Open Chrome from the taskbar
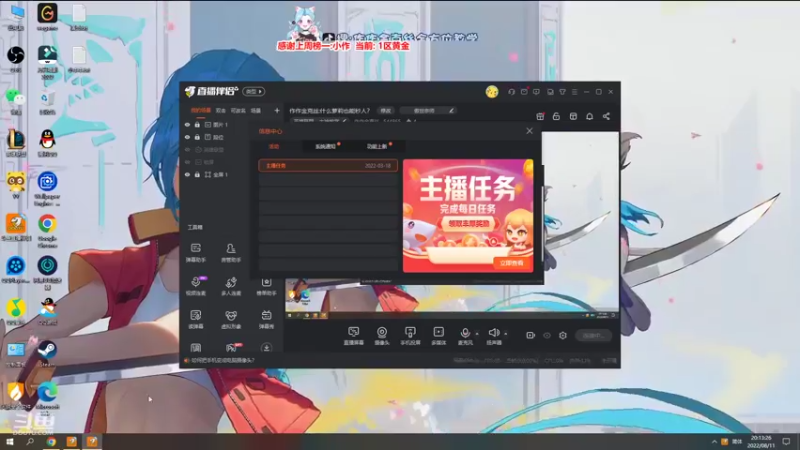Viewport: 800px width, 450px height. click(51, 442)
